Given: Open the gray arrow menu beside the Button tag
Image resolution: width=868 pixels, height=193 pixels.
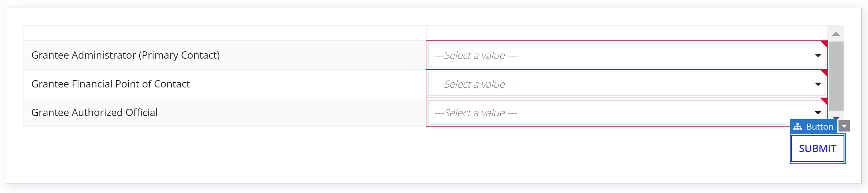Looking at the screenshot, I should [x=844, y=126].
